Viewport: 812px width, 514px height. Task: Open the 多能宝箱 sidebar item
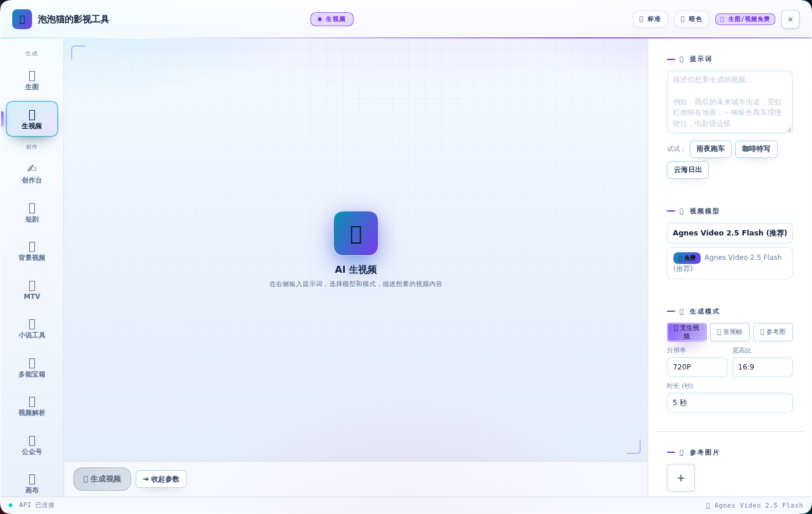click(x=32, y=368)
